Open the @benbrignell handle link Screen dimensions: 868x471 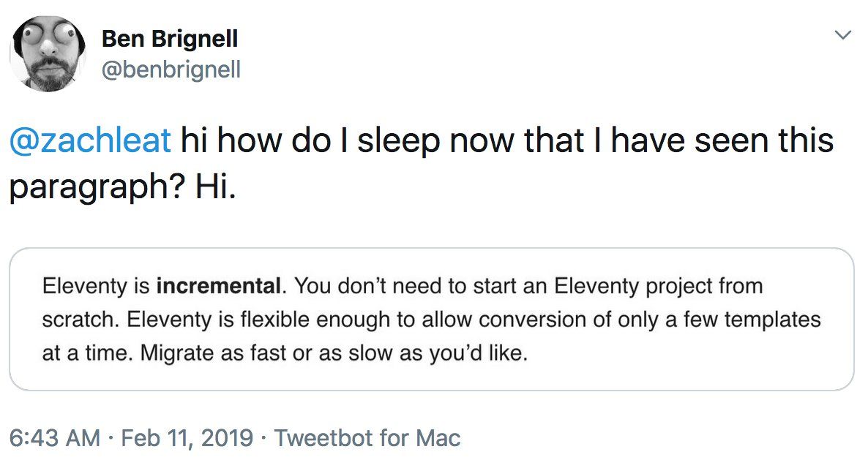tap(171, 69)
